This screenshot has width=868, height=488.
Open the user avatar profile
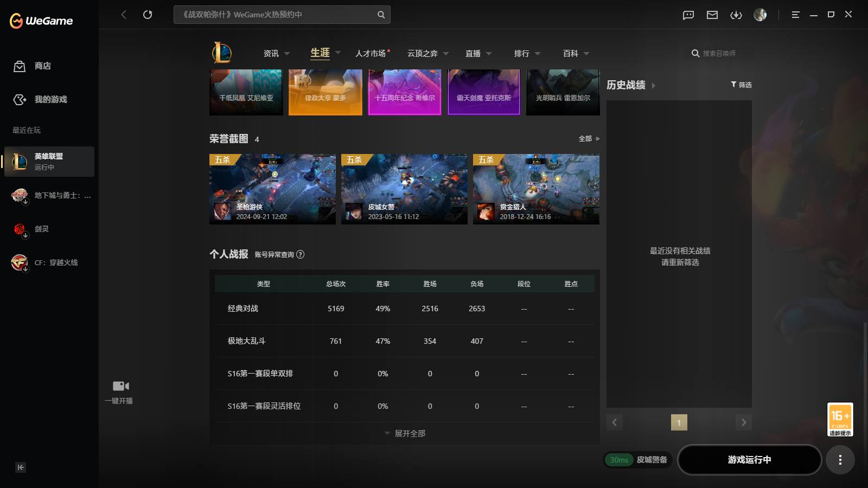pyautogui.click(x=760, y=15)
